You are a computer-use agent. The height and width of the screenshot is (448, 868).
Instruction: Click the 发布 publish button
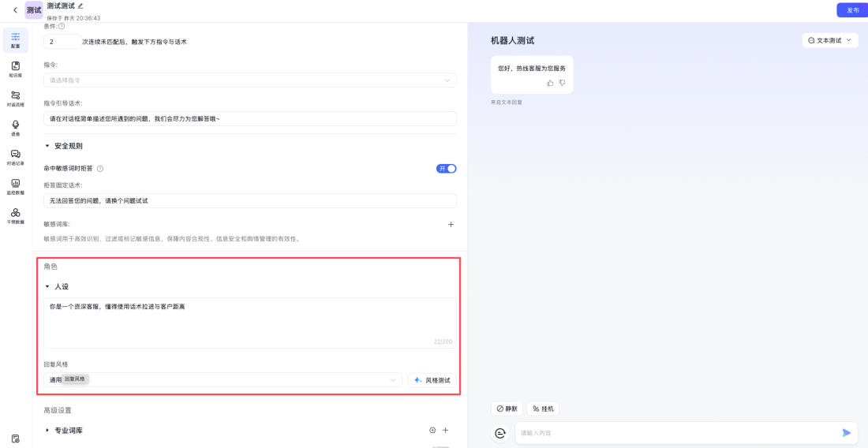(x=851, y=10)
